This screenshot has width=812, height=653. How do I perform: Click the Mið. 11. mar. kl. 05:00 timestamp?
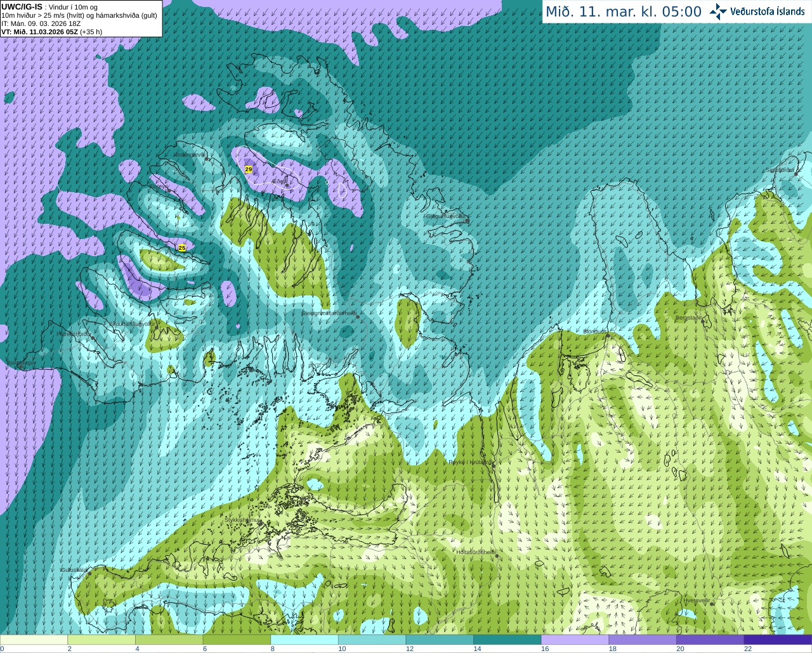point(624,11)
